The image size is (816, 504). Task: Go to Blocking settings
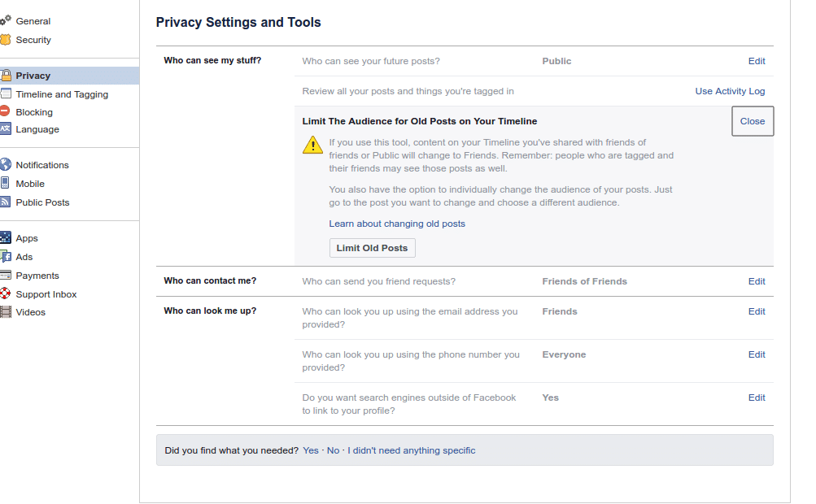coord(34,112)
